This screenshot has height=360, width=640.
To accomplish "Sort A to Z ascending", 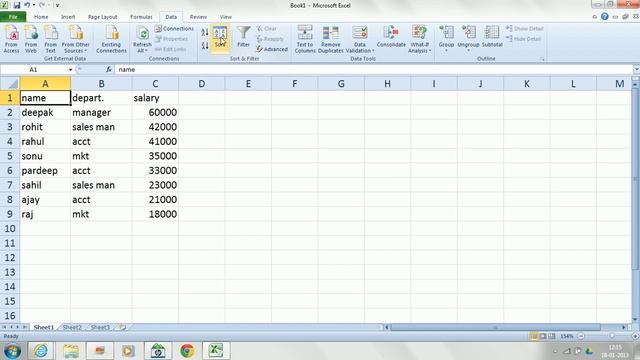I will point(205,32).
